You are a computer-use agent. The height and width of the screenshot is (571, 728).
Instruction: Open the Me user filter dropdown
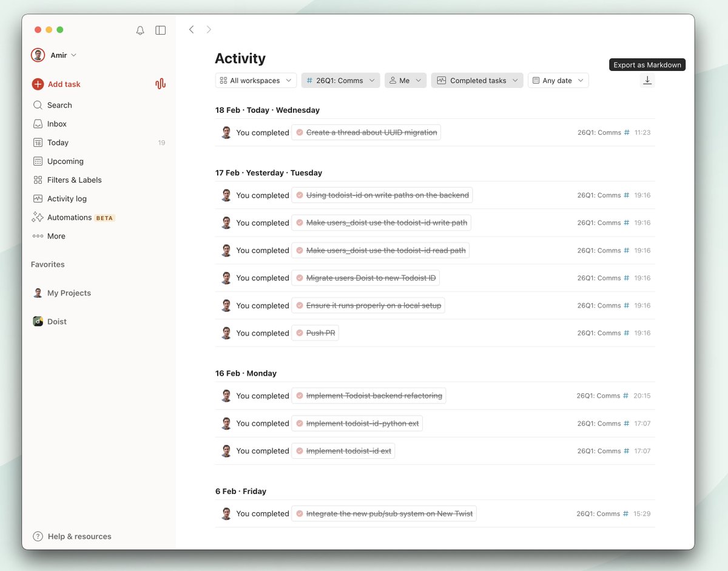click(405, 81)
